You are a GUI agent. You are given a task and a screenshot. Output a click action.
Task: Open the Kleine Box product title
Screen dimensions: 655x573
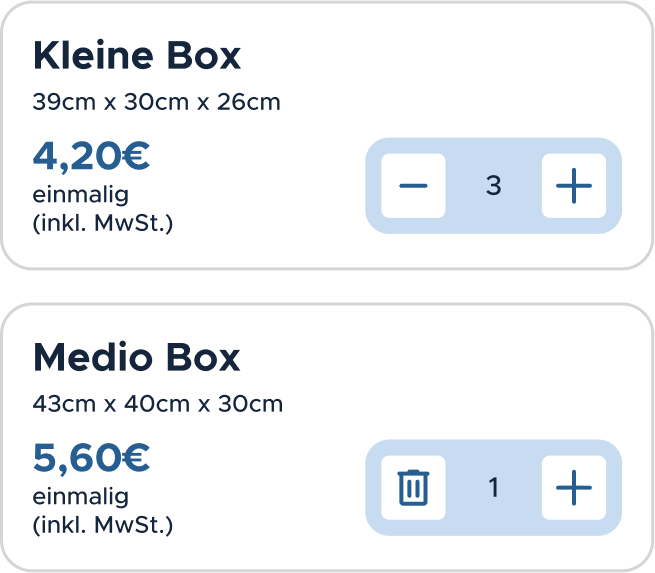[137, 55]
